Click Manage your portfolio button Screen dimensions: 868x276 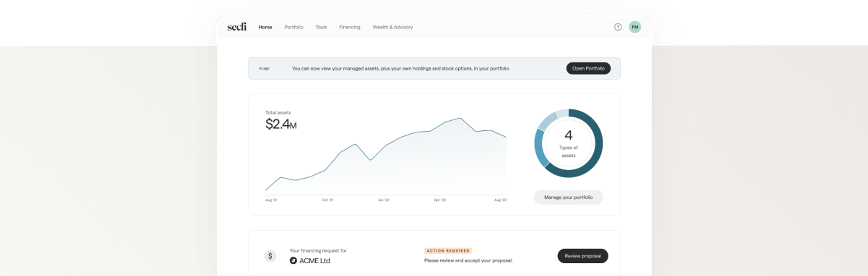tap(568, 197)
